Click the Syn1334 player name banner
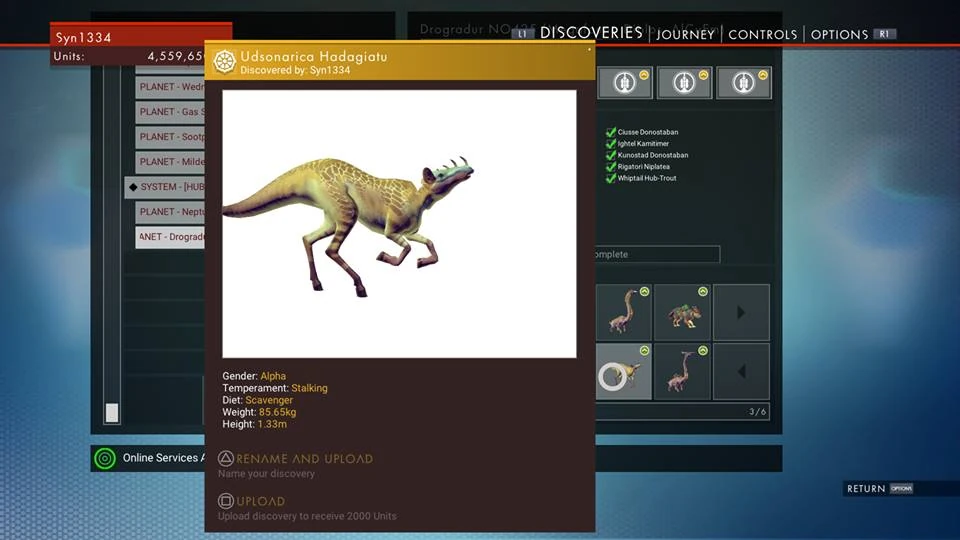 (141, 37)
